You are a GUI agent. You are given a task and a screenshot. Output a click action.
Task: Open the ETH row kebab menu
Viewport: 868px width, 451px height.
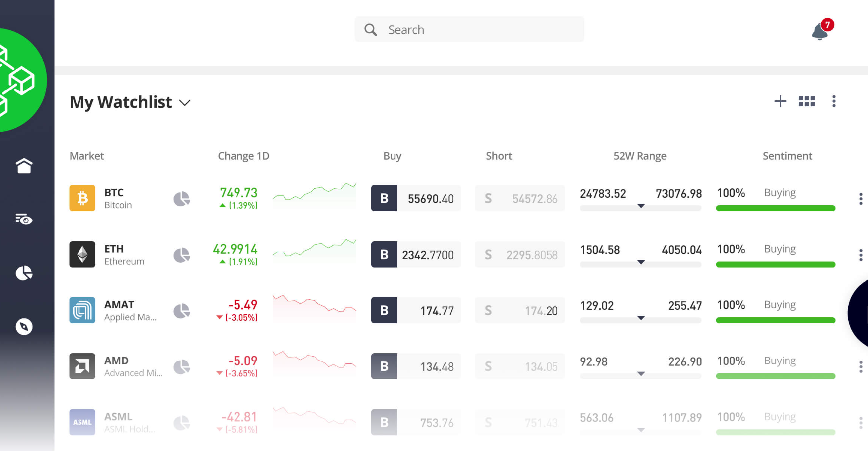(860, 255)
